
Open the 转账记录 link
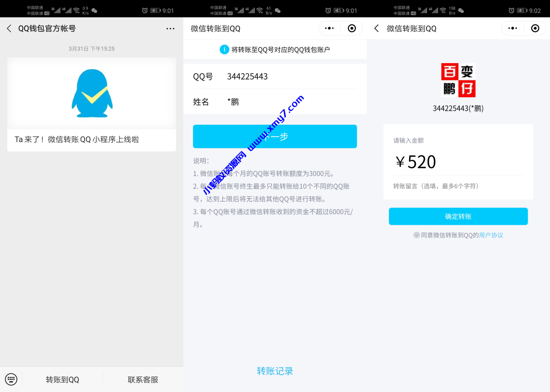[x=275, y=371]
